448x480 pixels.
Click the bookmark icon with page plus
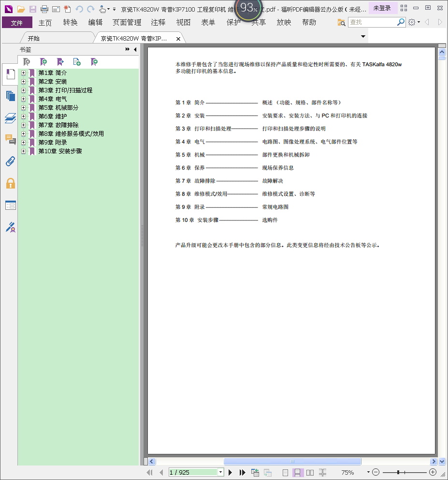coord(77,62)
